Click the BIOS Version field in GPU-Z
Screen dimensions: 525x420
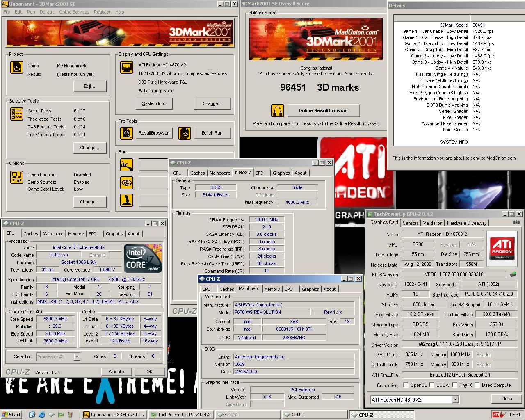click(x=454, y=274)
